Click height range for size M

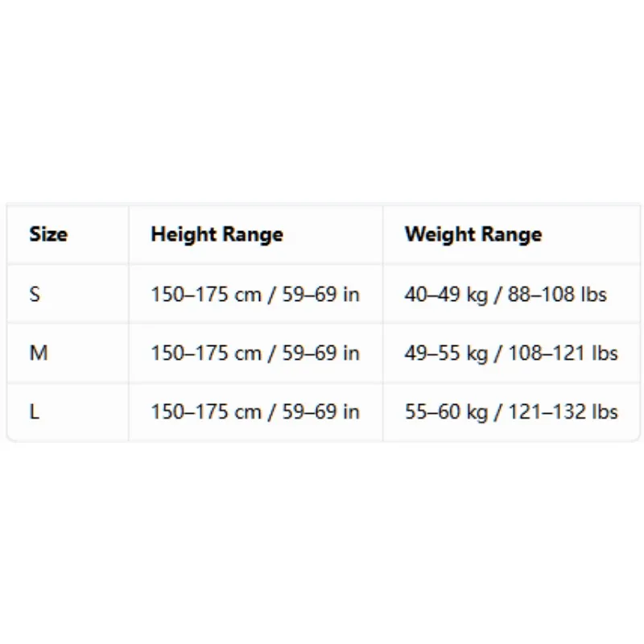pos(255,353)
